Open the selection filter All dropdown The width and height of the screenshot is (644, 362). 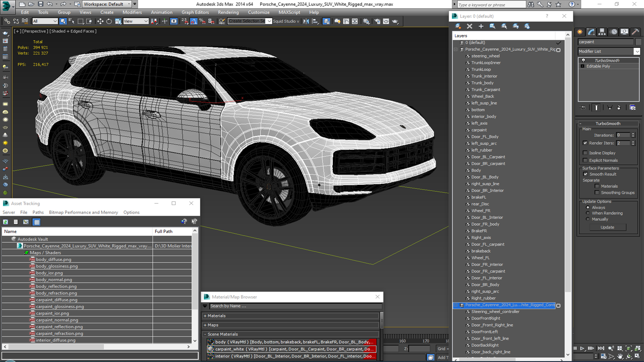point(45,21)
